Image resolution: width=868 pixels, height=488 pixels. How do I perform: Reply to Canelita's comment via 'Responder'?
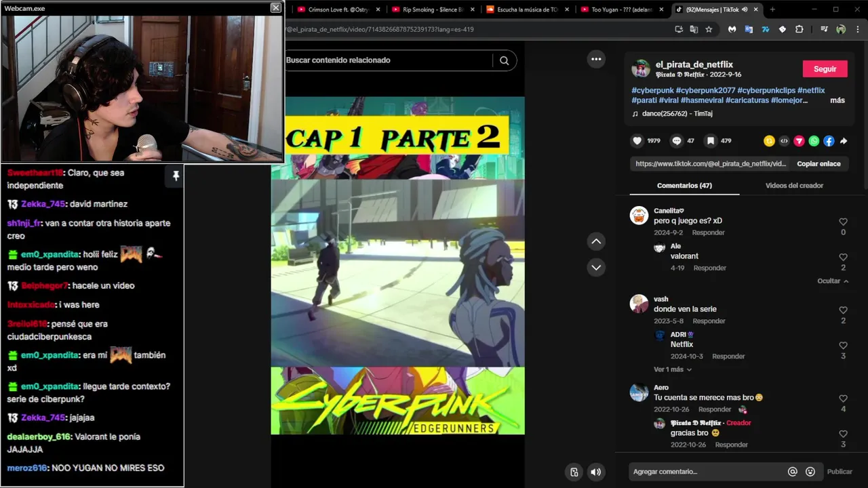(708, 232)
